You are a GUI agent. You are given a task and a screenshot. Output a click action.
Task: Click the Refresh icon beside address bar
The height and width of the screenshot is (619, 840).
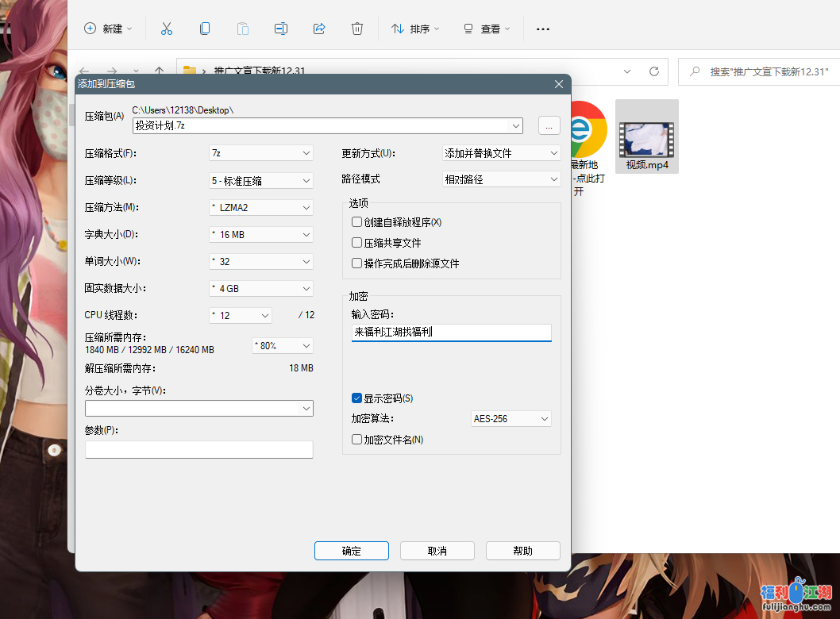[x=654, y=71]
